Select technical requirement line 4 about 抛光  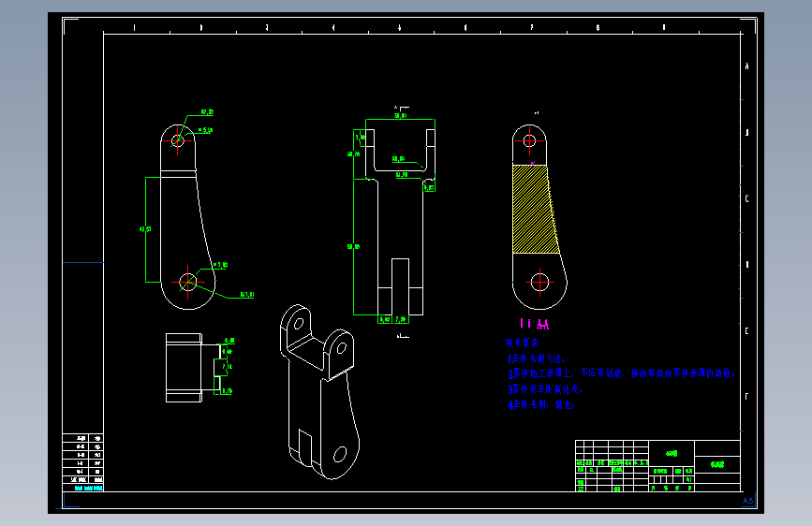[x=541, y=404]
